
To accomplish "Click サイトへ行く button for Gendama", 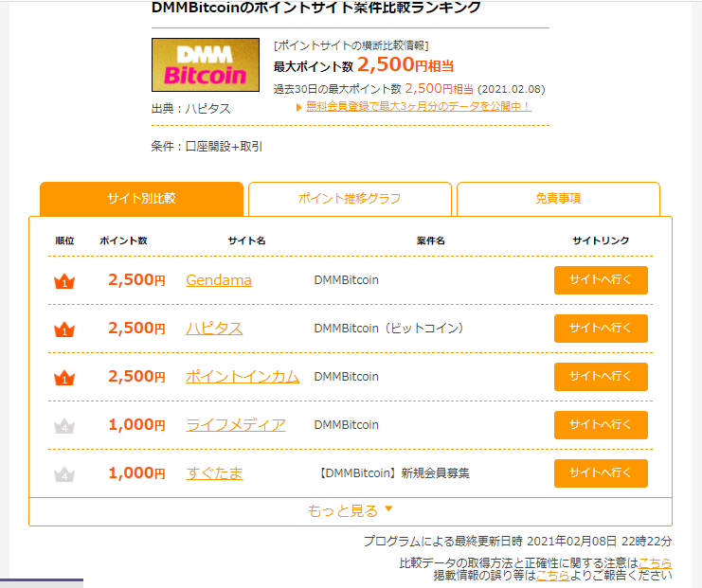I will (x=601, y=280).
